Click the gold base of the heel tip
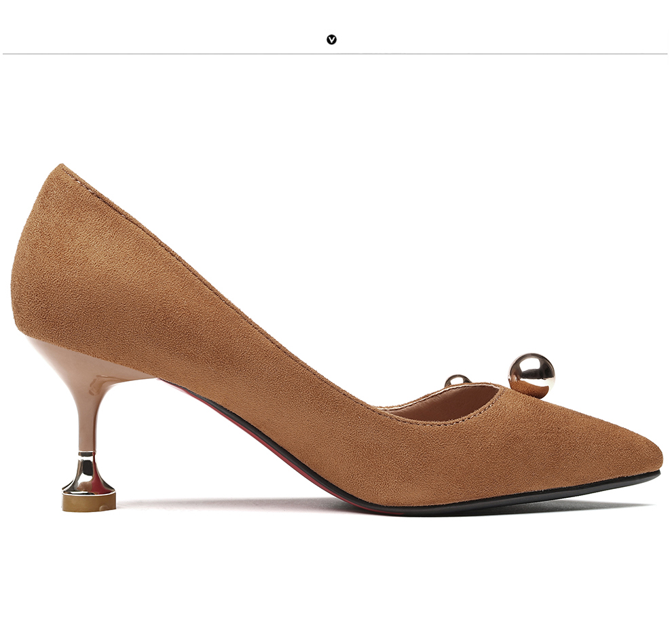Viewport: 672px width, 631px height. (89, 503)
